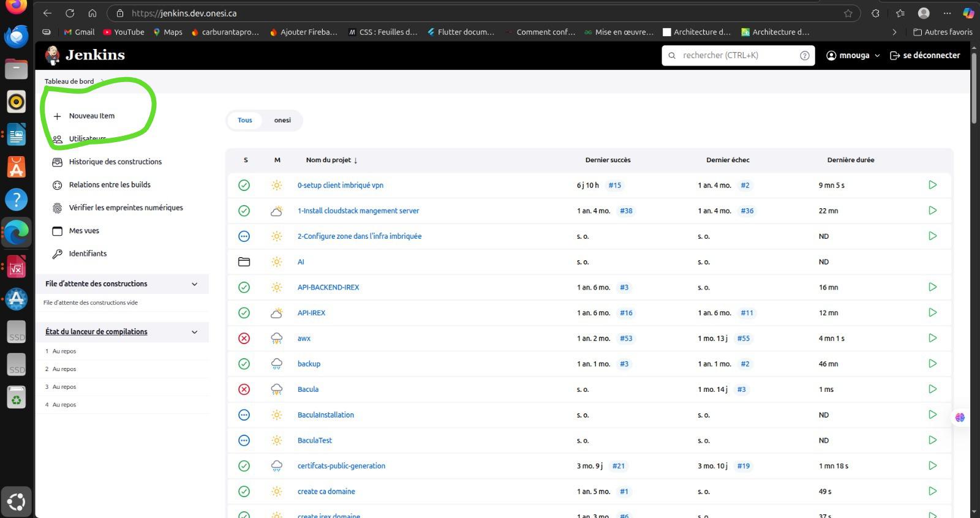
Task: Sort by Nom du projet column
Action: pyautogui.click(x=331, y=160)
